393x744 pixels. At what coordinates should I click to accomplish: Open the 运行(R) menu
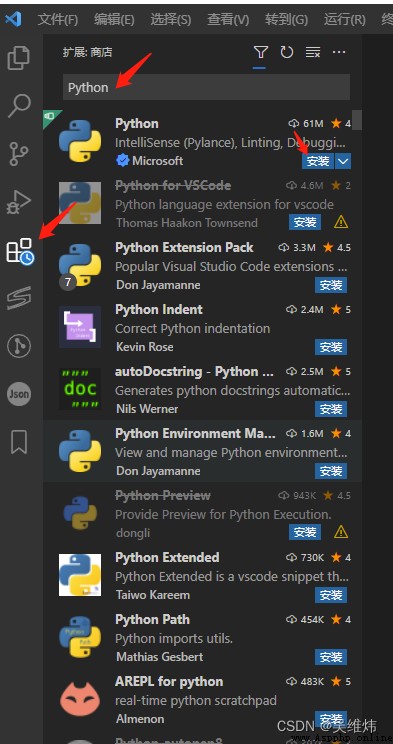click(x=345, y=19)
